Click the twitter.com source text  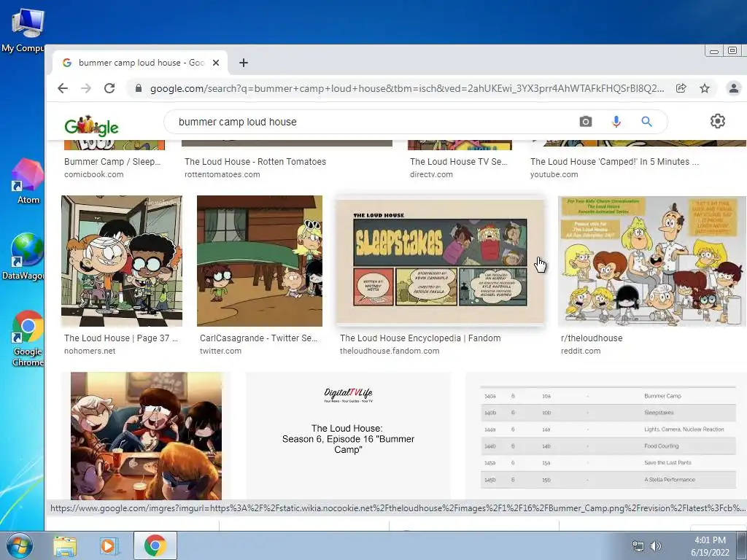tap(220, 351)
